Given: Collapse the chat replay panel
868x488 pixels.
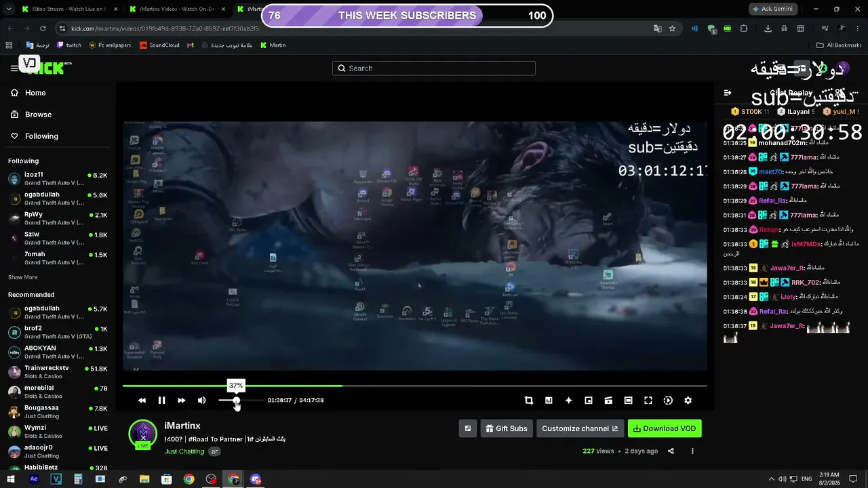Looking at the screenshot, I should pyautogui.click(x=728, y=93).
